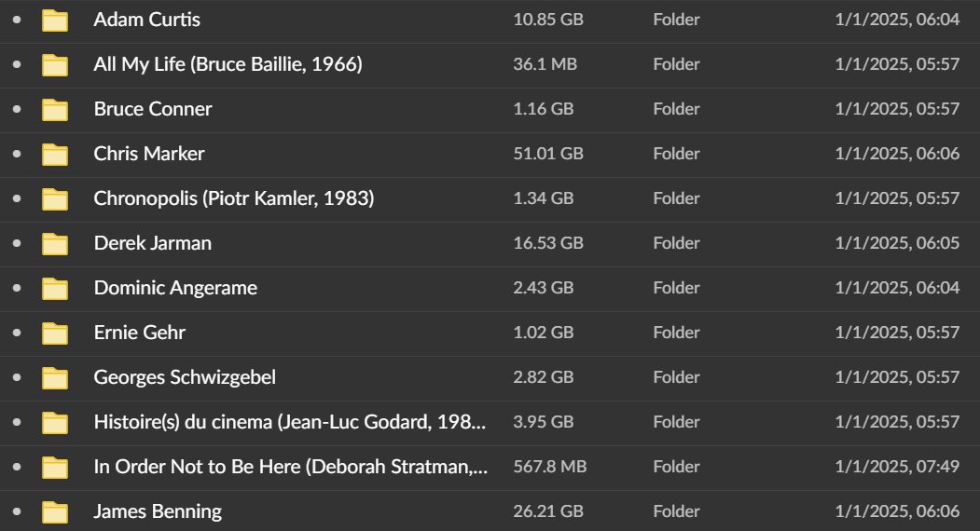The width and height of the screenshot is (980, 531).
Task: Click the Ernie Gehr folder icon
Action: tap(56, 333)
